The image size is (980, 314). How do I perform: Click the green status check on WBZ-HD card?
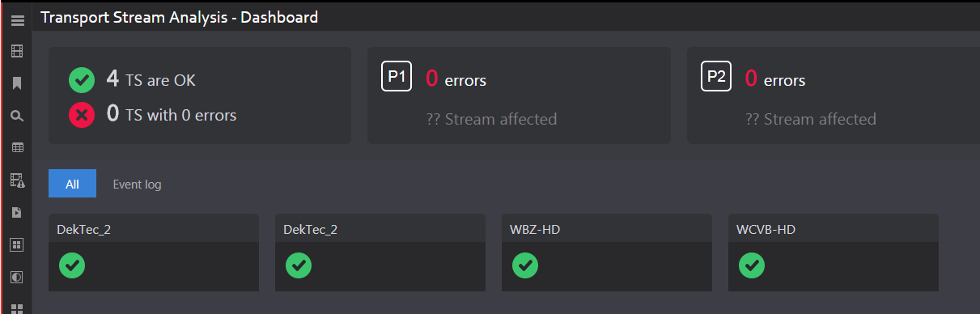click(x=525, y=265)
